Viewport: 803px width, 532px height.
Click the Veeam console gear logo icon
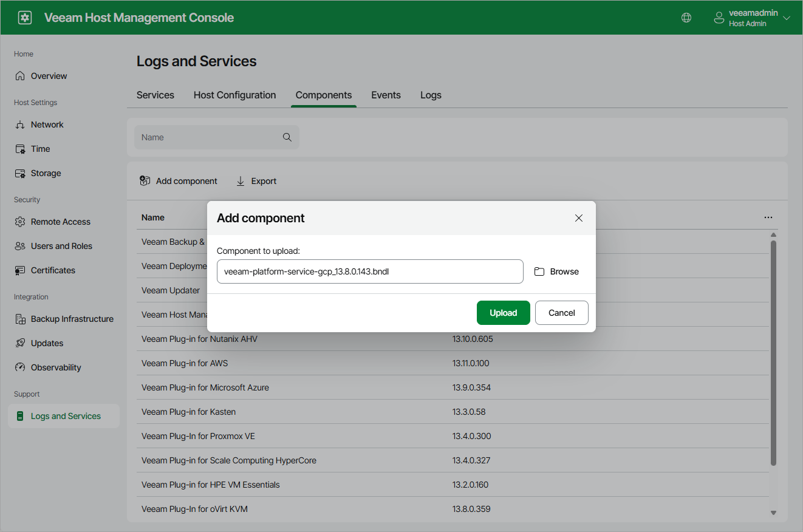(x=25, y=18)
